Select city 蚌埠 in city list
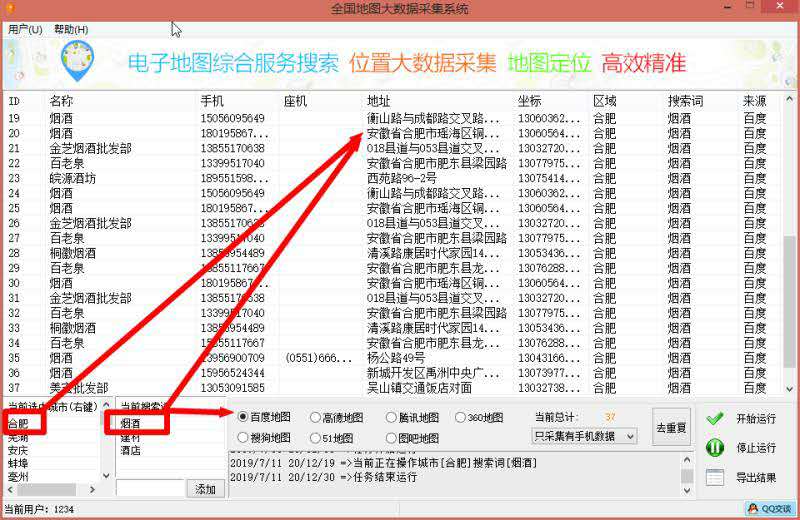 (18, 463)
